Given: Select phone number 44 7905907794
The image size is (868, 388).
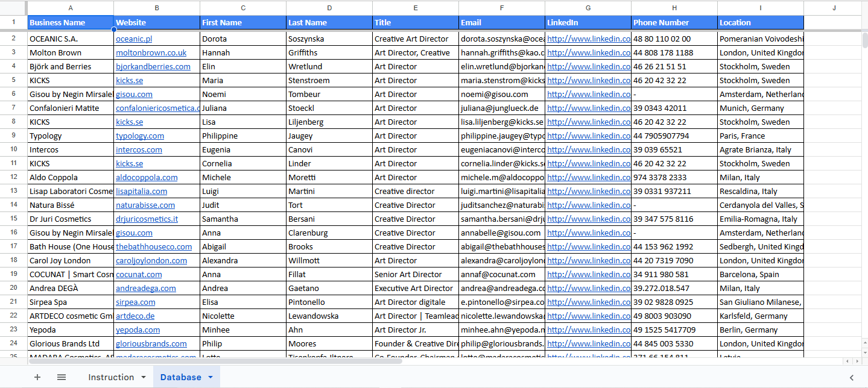Looking at the screenshot, I should coord(674,136).
